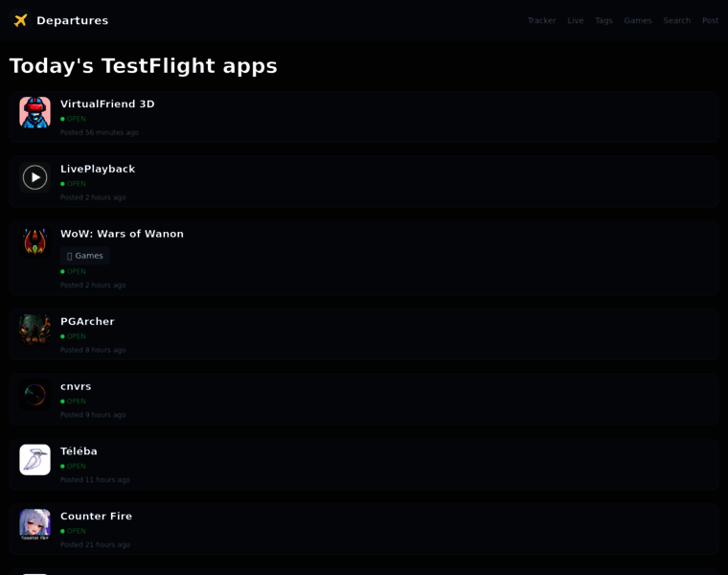
Task: Open the Téléba bird app icon
Action: [34, 460]
